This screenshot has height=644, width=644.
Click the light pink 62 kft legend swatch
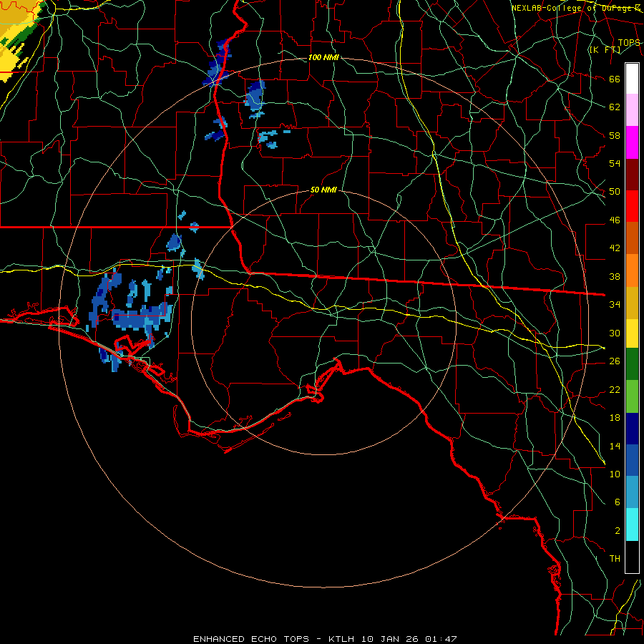(x=632, y=109)
